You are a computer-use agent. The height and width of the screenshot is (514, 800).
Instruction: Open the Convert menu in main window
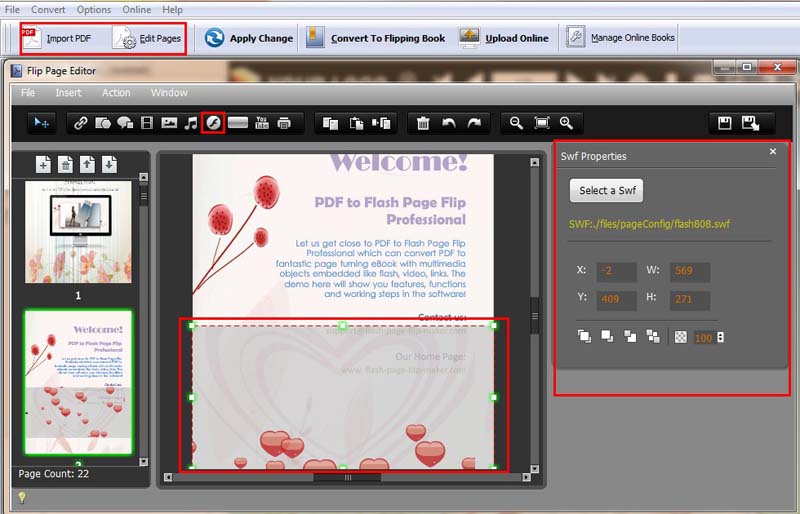pos(48,9)
